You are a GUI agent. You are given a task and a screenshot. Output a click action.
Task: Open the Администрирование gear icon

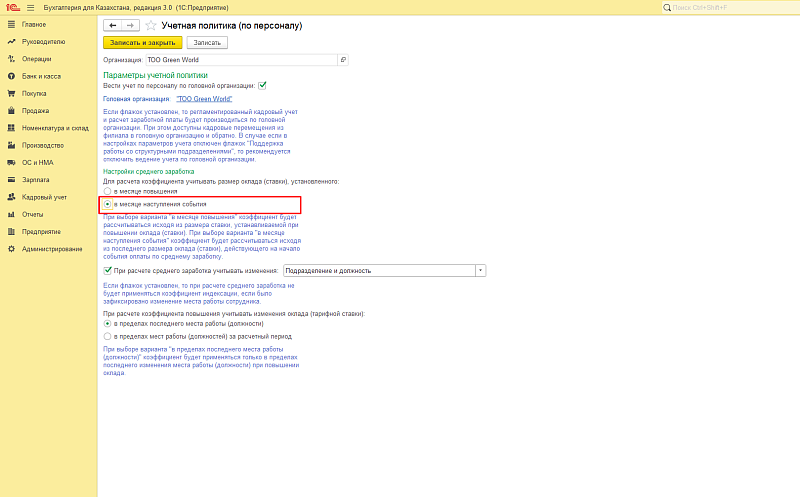point(10,248)
